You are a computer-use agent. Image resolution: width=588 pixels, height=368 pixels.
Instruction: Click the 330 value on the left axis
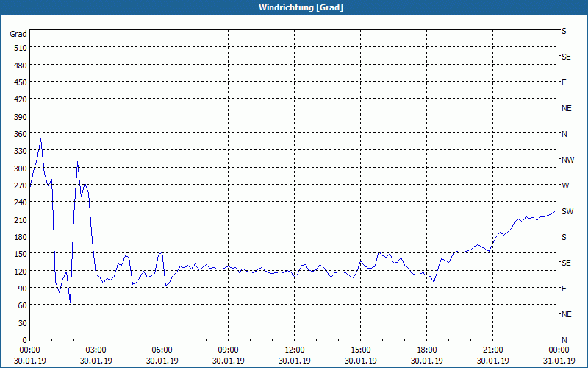[x=21, y=152]
